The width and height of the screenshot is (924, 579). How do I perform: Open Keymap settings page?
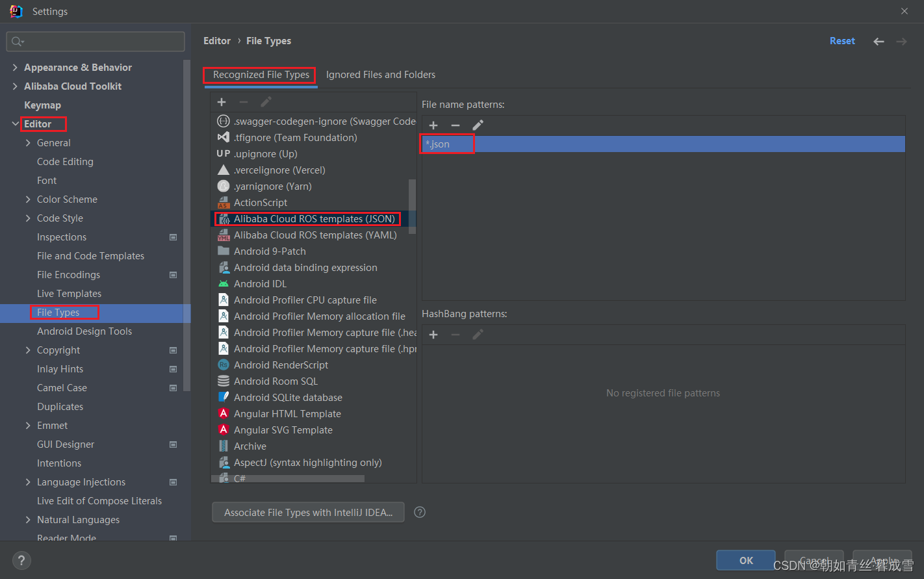point(42,105)
